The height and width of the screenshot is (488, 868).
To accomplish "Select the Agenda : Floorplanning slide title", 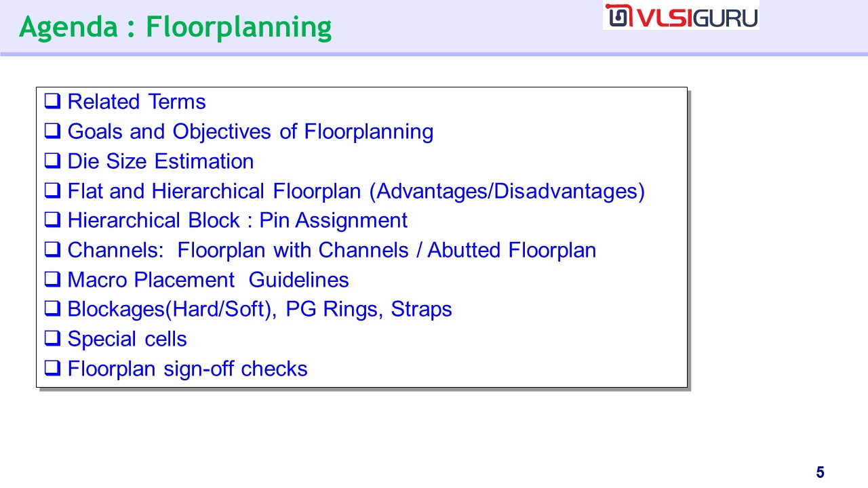I will (x=176, y=27).
